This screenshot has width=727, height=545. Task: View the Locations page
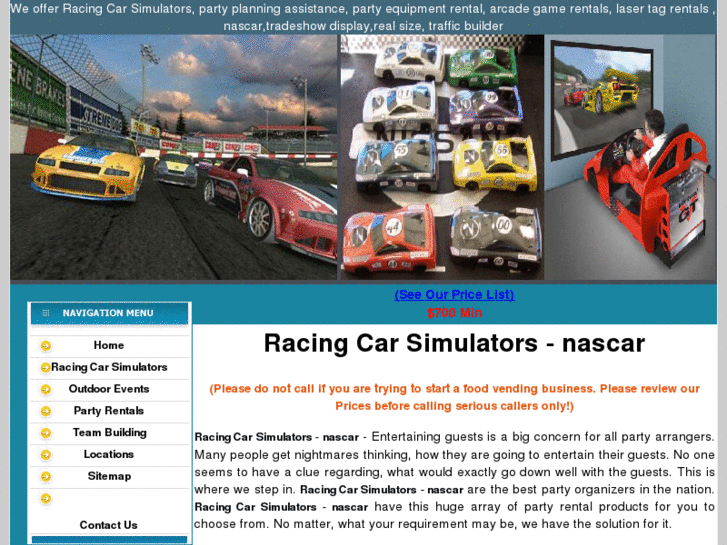[108, 454]
